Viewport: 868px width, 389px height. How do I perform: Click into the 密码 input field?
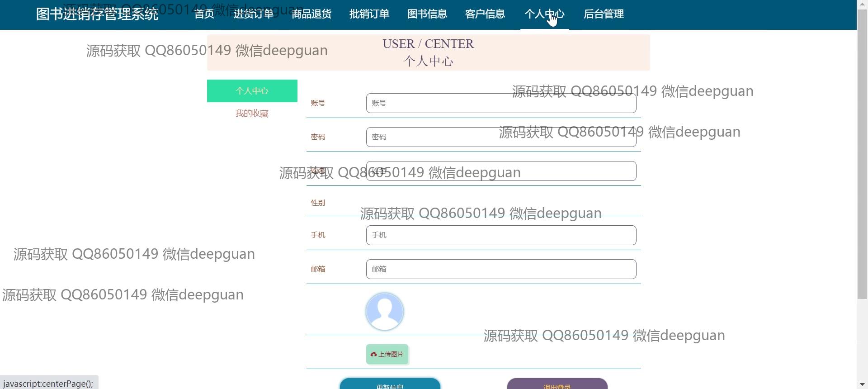click(501, 137)
